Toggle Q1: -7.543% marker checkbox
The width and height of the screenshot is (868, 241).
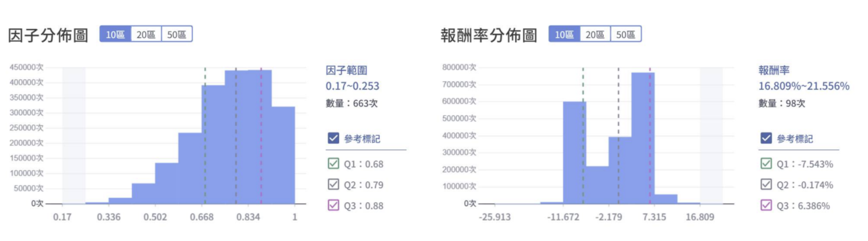click(x=766, y=164)
